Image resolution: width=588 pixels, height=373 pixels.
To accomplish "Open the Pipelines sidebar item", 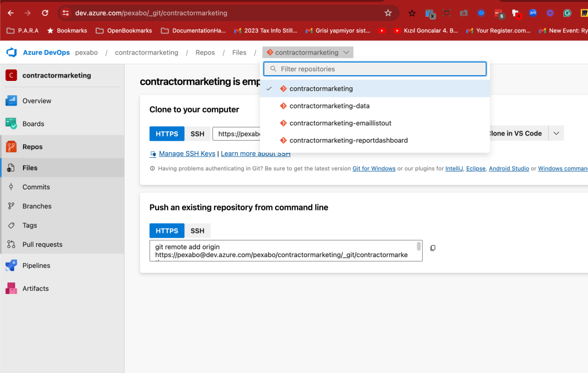I will [x=62, y=266].
